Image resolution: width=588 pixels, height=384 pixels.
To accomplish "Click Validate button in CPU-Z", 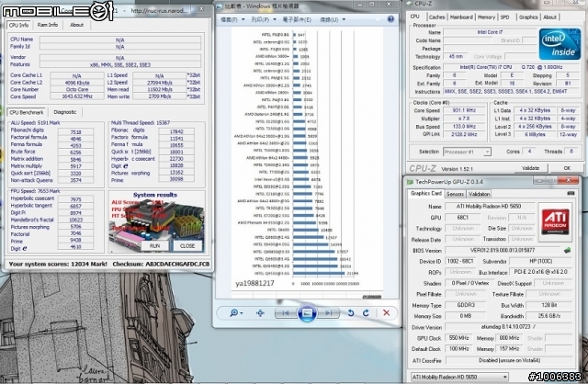I will tap(530, 168).
